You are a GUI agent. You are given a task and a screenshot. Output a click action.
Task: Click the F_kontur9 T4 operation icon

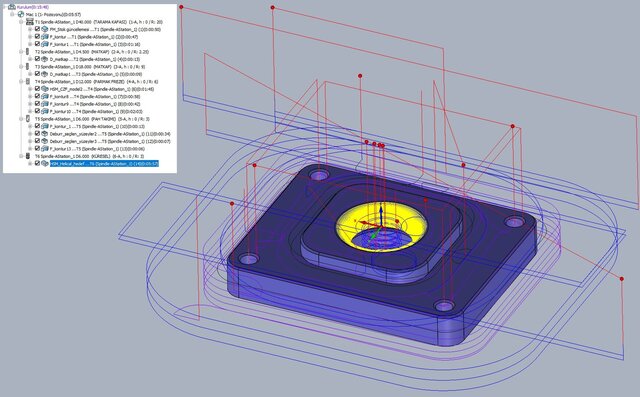(44, 104)
